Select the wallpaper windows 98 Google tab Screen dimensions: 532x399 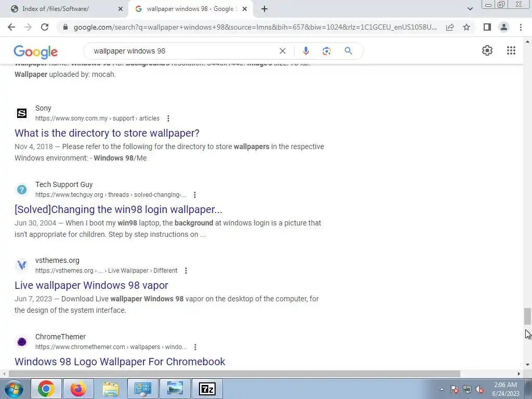[x=190, y=9]
